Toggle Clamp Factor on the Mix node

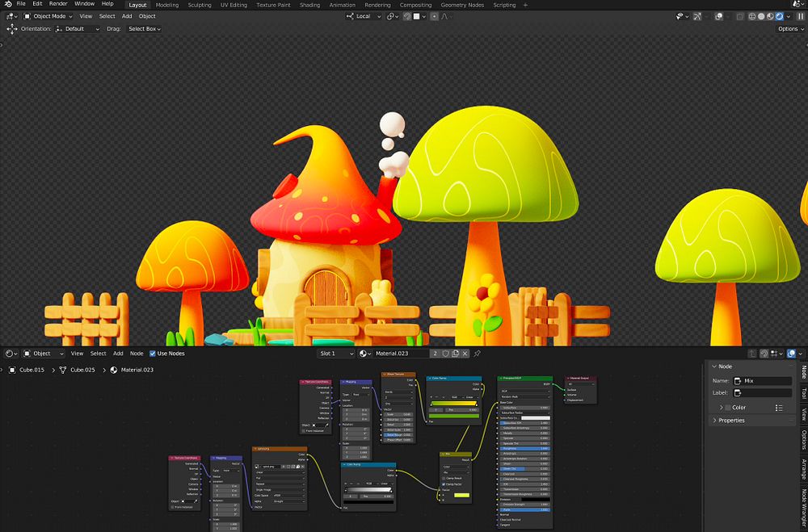(x=444, y=484)
